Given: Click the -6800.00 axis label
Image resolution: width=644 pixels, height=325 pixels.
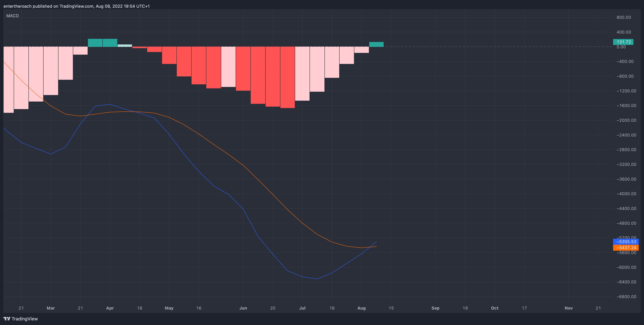Looking at the screenshot, I should click(626, 297).
